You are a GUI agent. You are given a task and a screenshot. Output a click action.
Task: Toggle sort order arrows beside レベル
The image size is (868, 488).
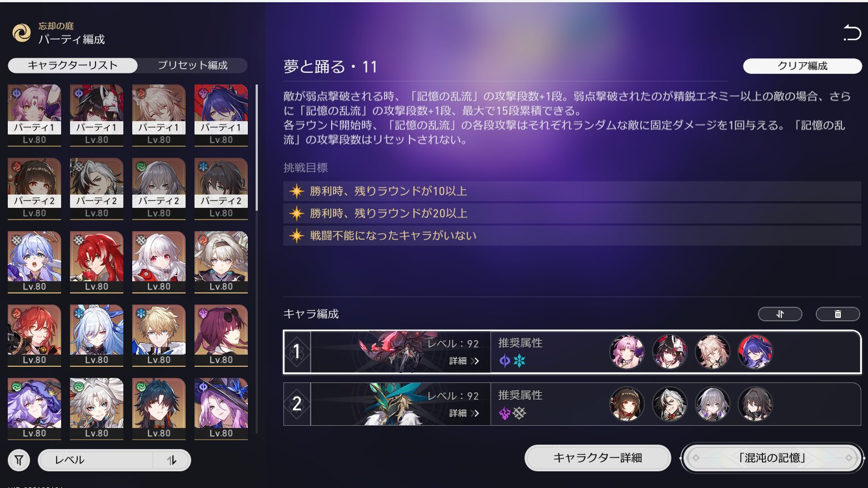pyautogui.click(x=172, y=460)
